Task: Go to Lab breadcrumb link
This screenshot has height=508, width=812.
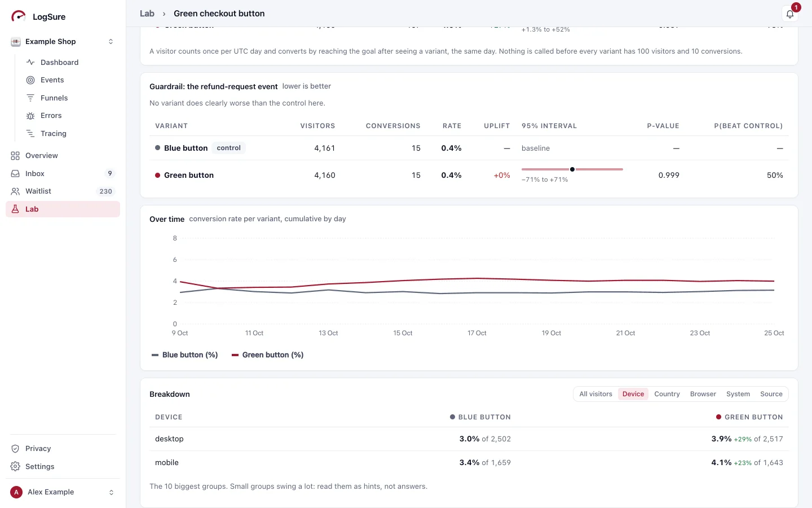Action: 147,14
